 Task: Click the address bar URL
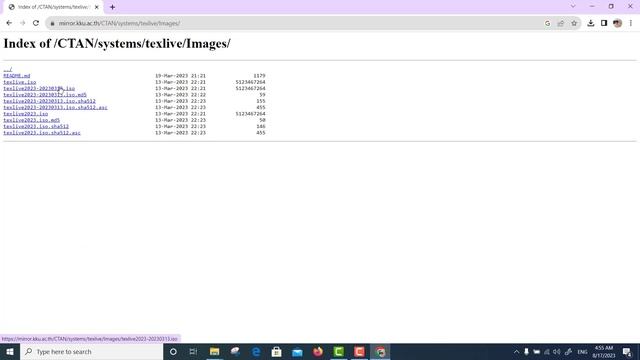point(119,23)
